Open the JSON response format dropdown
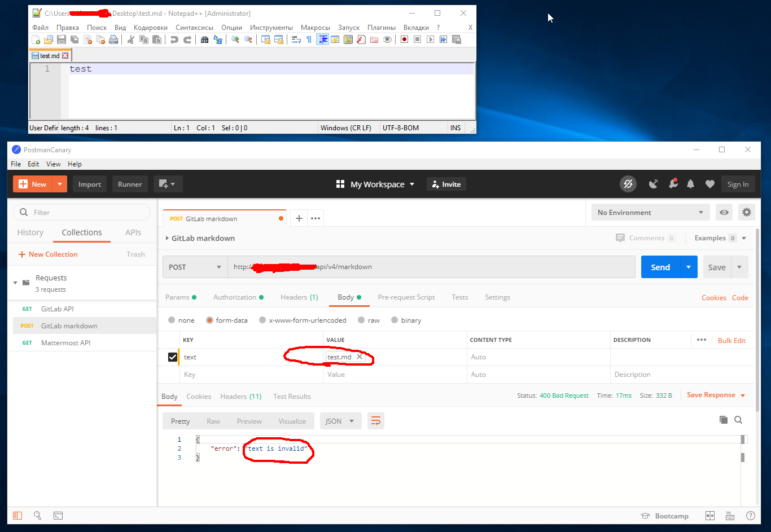Screen dimensions: 771x532 (x=340, y=421)
